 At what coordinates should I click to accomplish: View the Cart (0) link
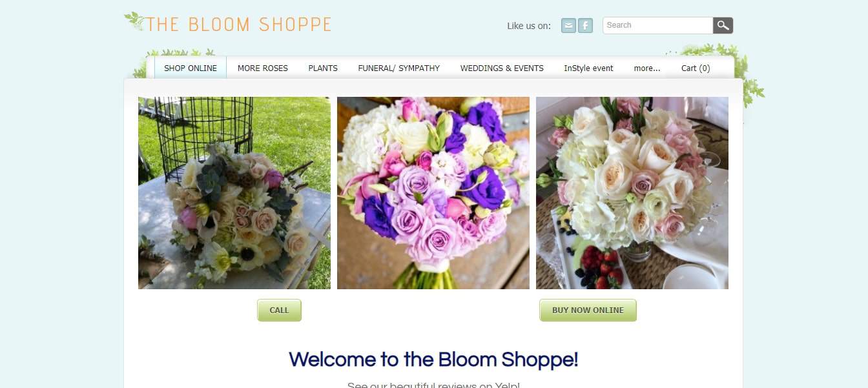pyautogui.click(x=696, y=68)
